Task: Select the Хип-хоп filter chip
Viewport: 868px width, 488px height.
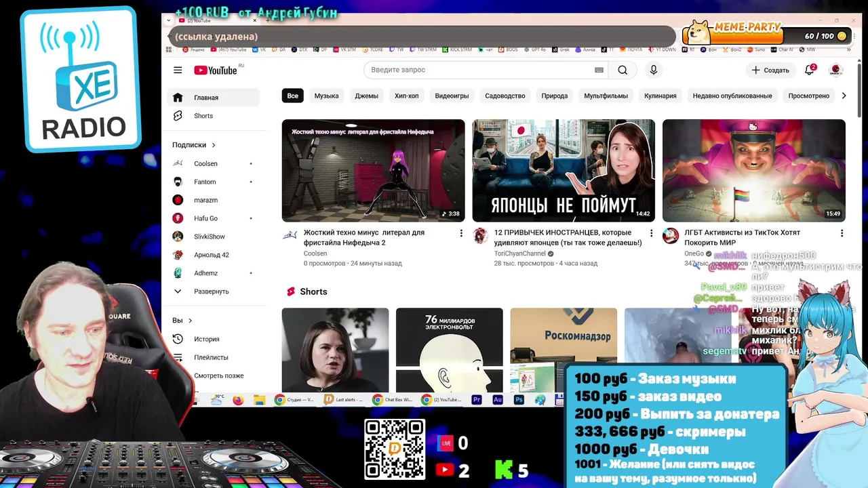Action: pos(407,96)
